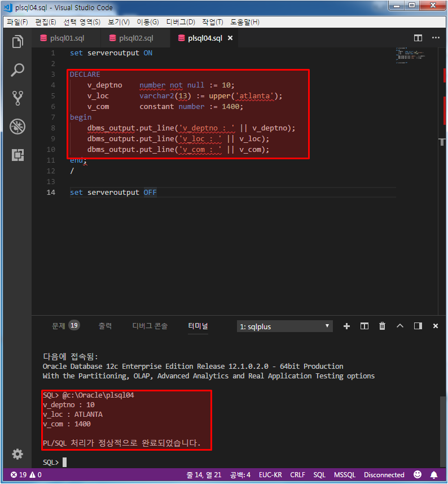Select the sqlplus terminal dropdown
This screenshot has width=448, height=484.
(284, 326)
